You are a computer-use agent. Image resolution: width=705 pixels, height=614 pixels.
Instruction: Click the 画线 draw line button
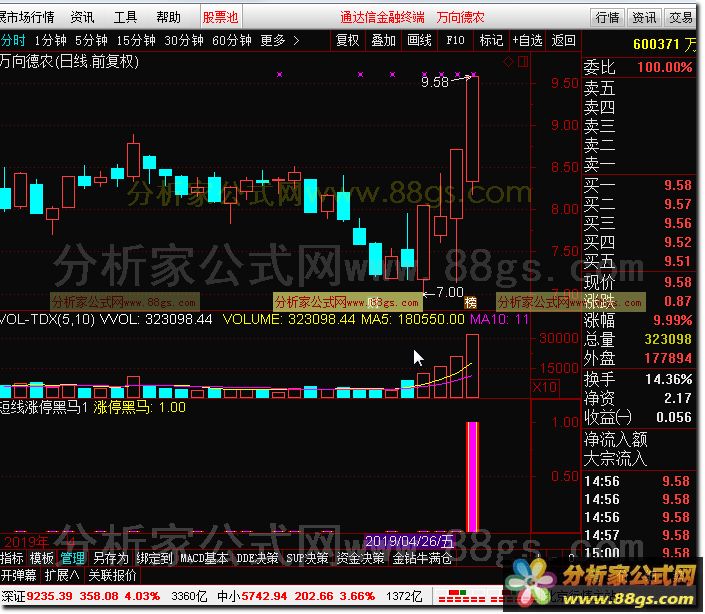point(419,40)
